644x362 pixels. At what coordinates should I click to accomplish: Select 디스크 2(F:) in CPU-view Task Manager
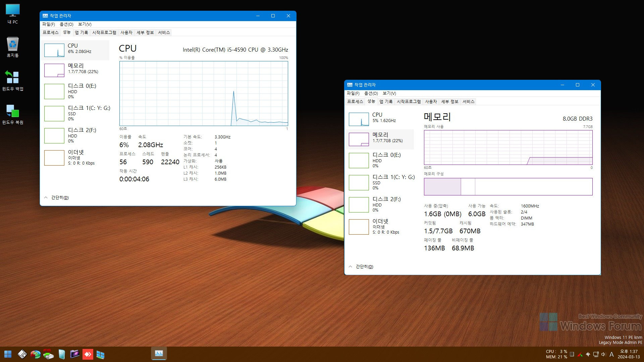[x=76, y=135]
